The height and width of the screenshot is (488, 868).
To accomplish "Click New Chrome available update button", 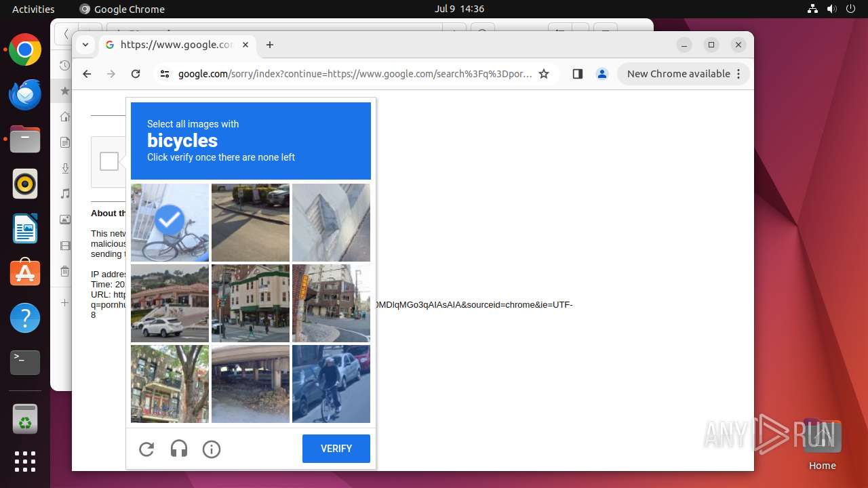I will (x=678, y=74).
